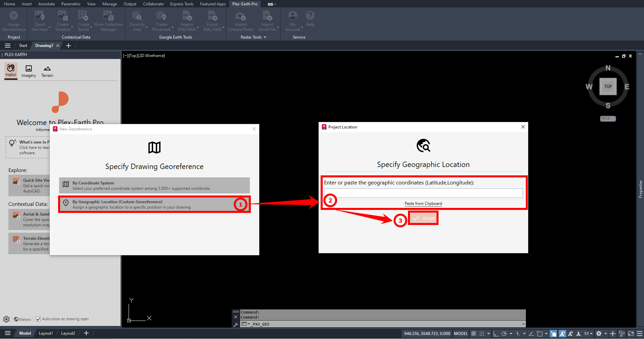644x339 pixels.
Task: Add a new drawing tab with plus
Action: [68, 46]
